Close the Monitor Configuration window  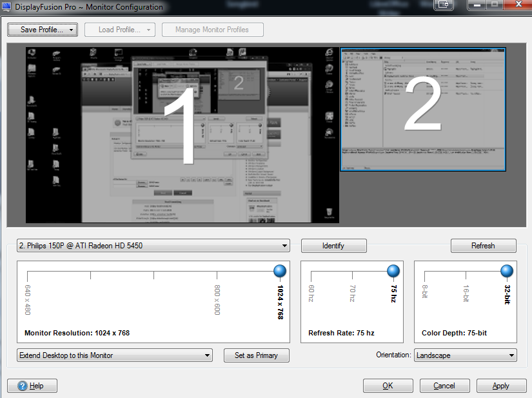coord(518,5)
